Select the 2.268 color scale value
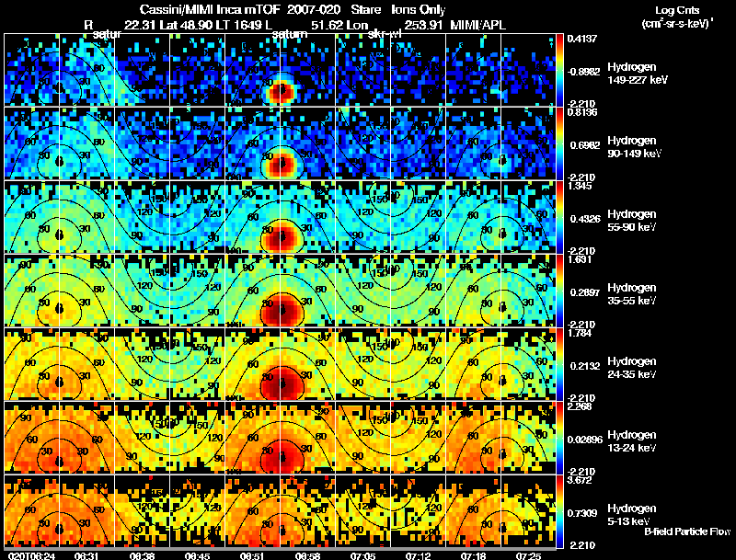Viewport: 736px width, 560px height. 580,406
